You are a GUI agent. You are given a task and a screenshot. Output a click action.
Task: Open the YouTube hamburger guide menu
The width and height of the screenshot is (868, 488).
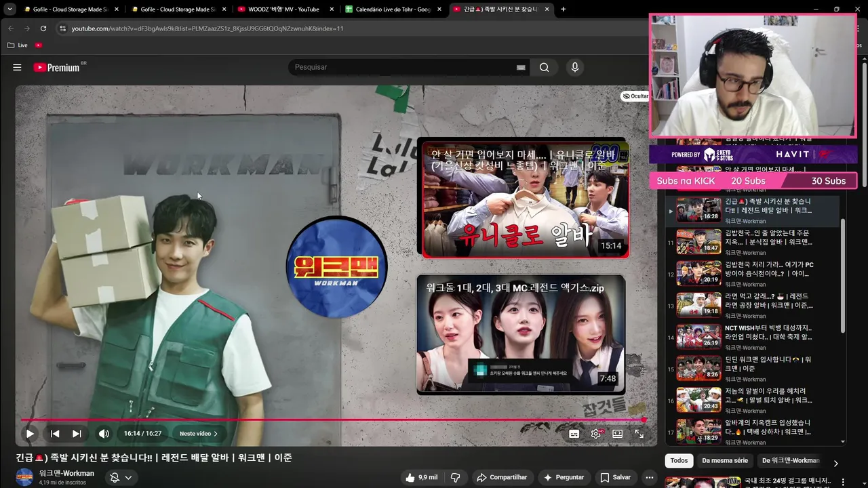17,67
